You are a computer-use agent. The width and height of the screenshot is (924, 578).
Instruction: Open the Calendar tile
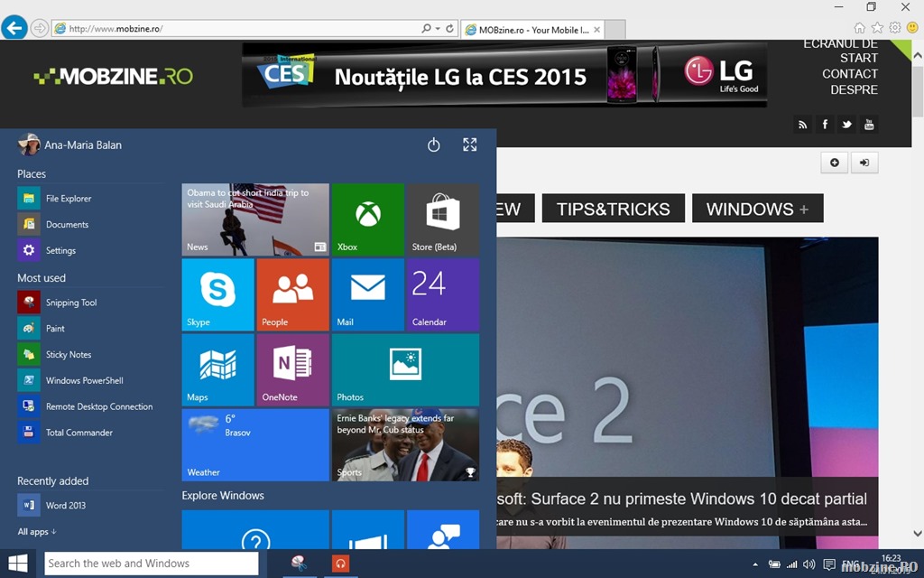[x=442, y=294]
